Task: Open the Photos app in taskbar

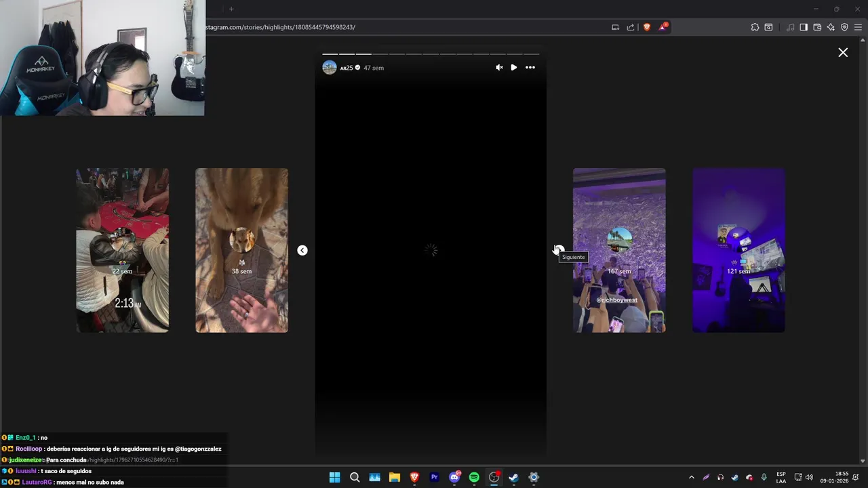Action: pos(374,477)
